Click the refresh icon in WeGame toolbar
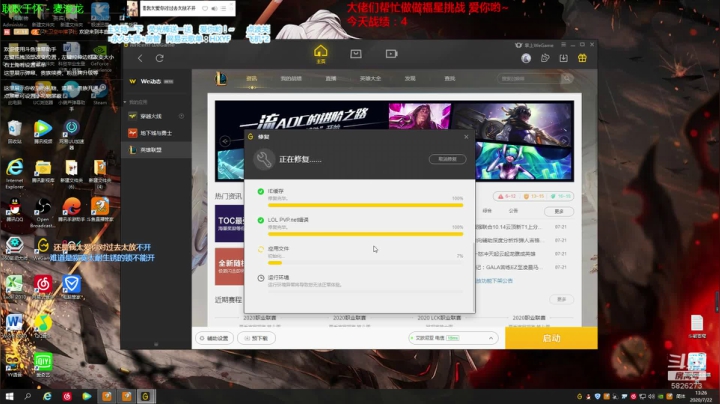 (x=159, y=58)
